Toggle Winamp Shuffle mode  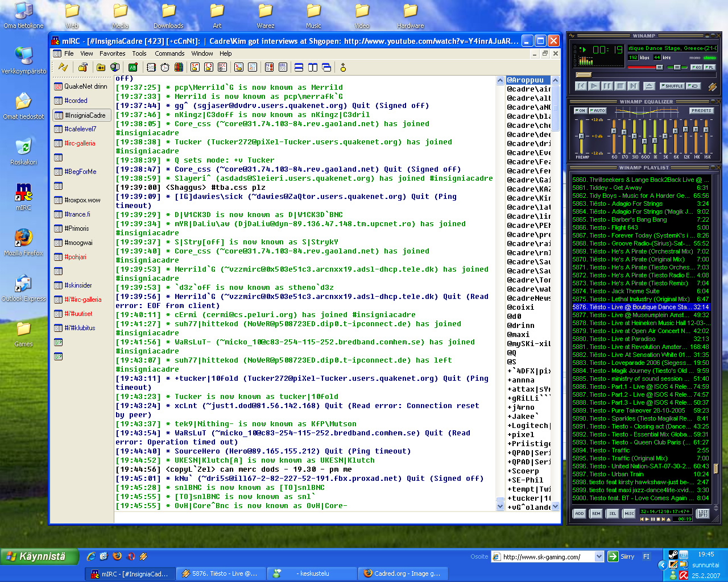[672, 86]
